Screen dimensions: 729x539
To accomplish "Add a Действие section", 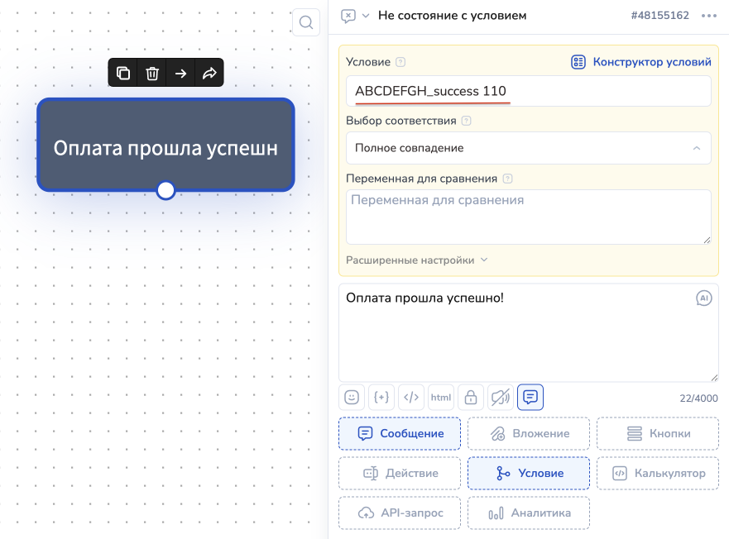I will pyautogui.click(x=400, y=473).
